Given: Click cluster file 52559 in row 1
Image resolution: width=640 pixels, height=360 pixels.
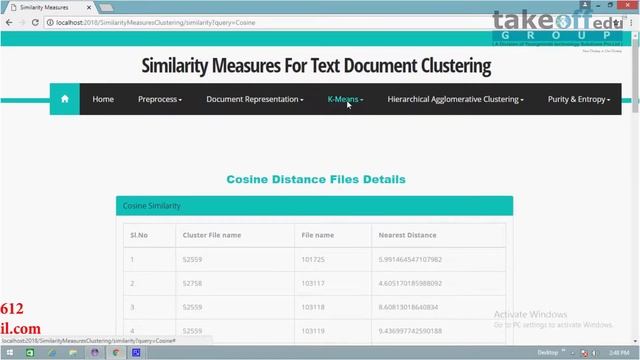Looking at the screenshot, I should (192, 259).
